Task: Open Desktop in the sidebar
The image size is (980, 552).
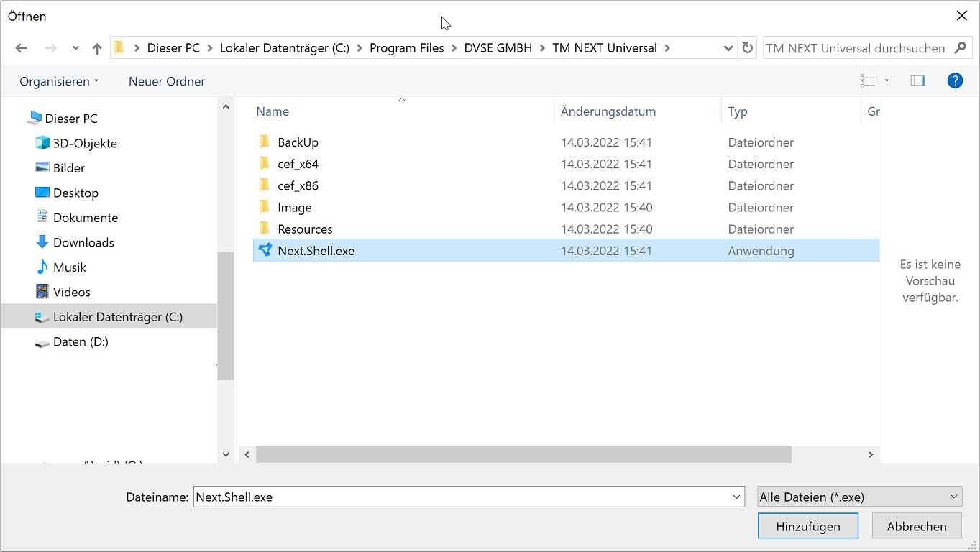Action: [75, 193]
